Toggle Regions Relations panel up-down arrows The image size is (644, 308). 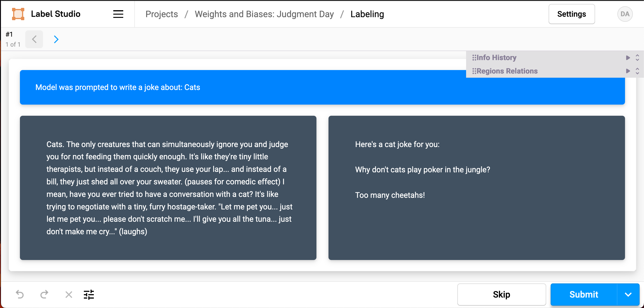click(637, 71)
